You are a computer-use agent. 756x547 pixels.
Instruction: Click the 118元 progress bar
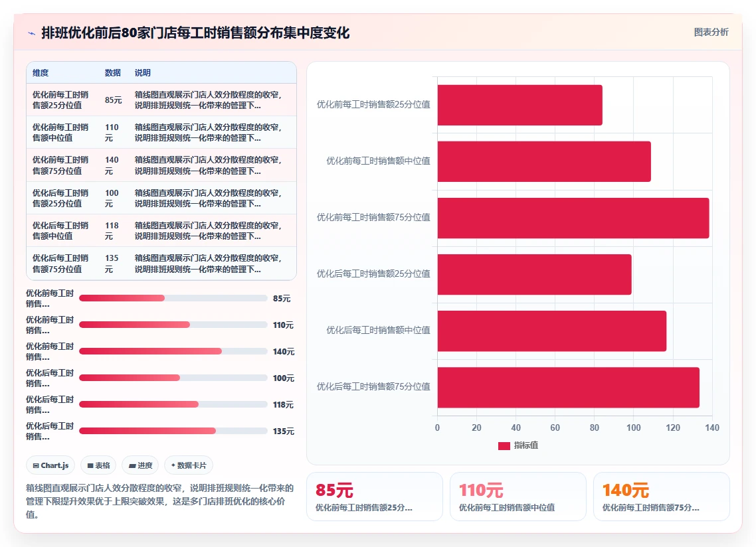click(173, 404)
